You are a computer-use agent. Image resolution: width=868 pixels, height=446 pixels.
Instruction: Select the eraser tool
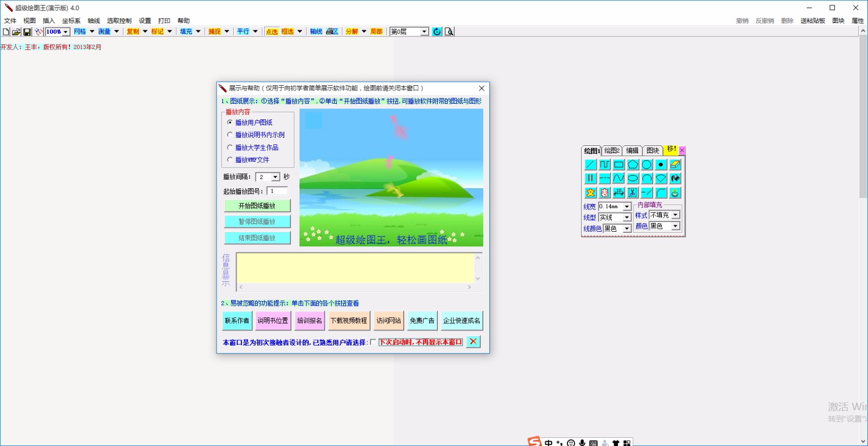coord(675,164)
